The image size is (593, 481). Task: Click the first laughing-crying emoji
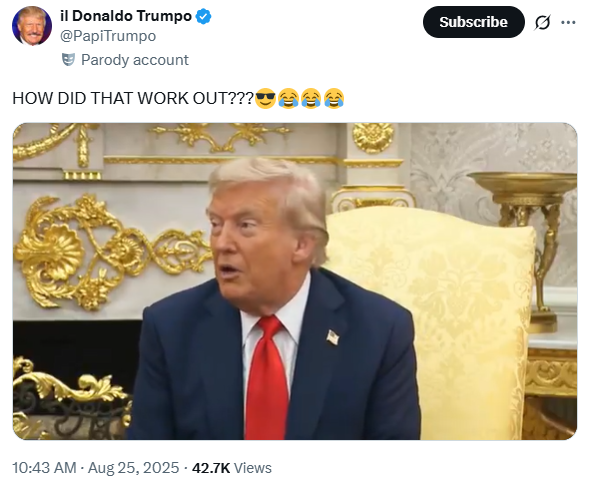288,98
